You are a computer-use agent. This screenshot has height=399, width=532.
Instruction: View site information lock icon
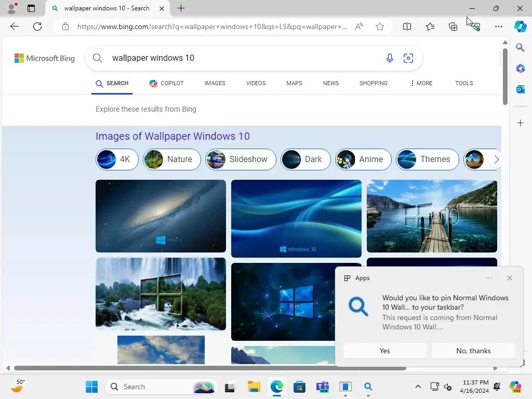click(x=65, y=26)
